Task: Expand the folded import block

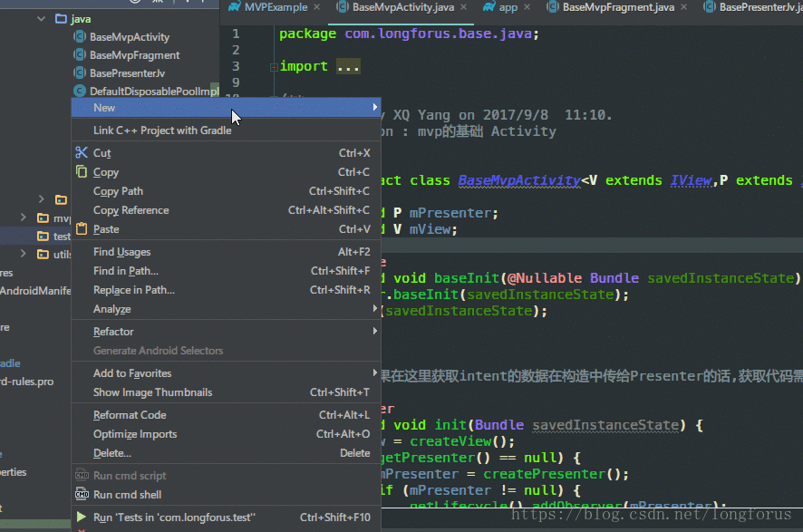Action: coord(274,66)
